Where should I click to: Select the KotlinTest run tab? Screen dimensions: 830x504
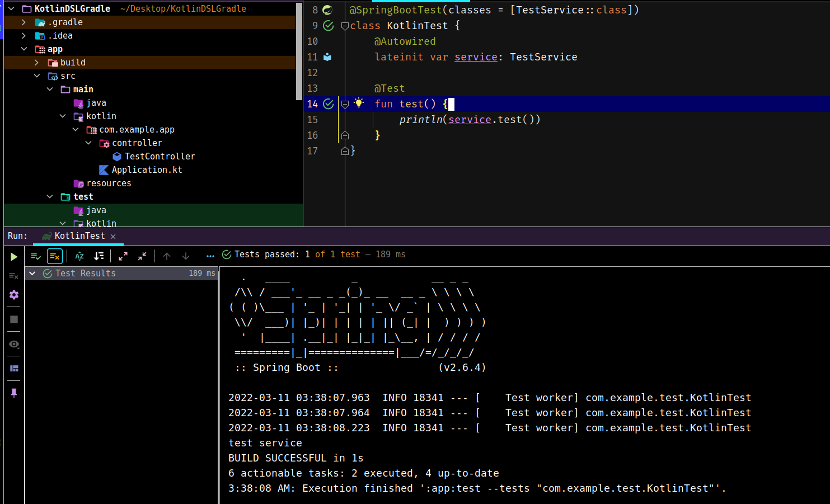79,236
